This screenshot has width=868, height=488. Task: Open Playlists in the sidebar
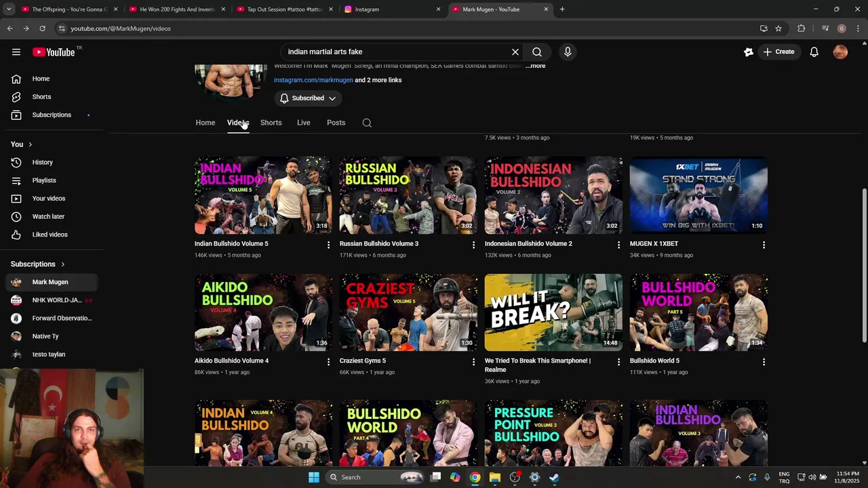click(52, 180)
